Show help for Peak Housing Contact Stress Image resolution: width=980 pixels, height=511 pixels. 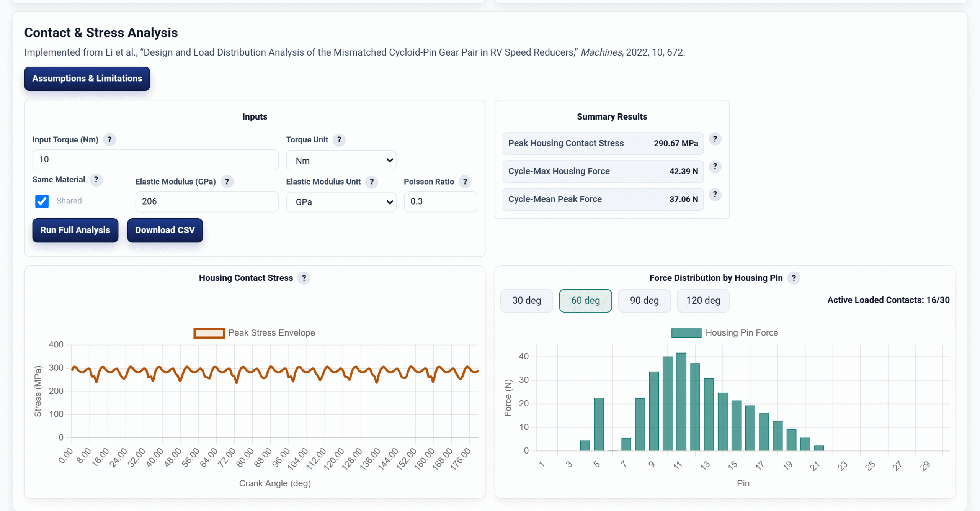[715, 139]
